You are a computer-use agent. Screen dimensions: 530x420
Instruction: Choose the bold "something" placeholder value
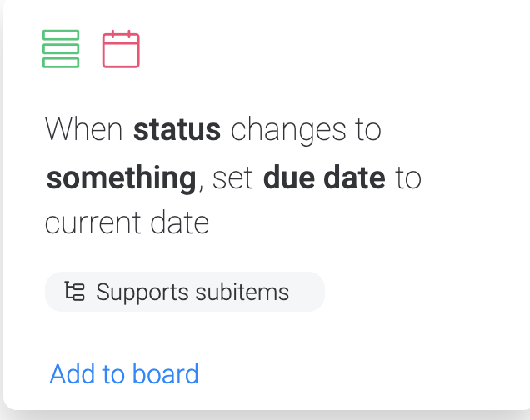(120, 177)
